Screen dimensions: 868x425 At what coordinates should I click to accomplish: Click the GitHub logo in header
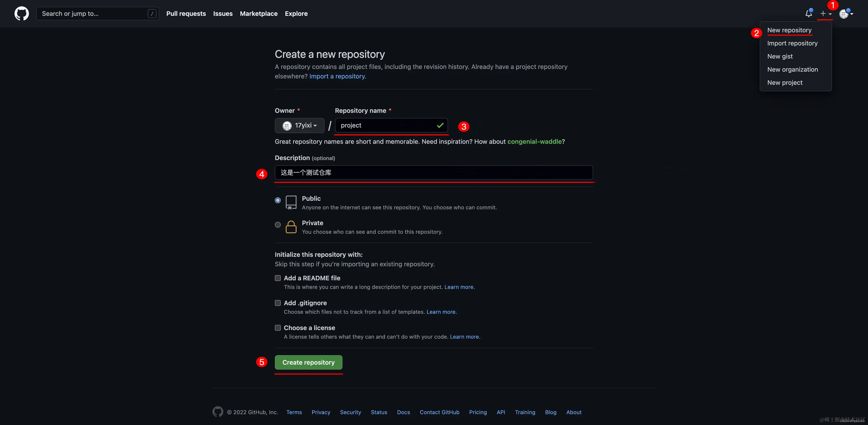coord(22,13)
